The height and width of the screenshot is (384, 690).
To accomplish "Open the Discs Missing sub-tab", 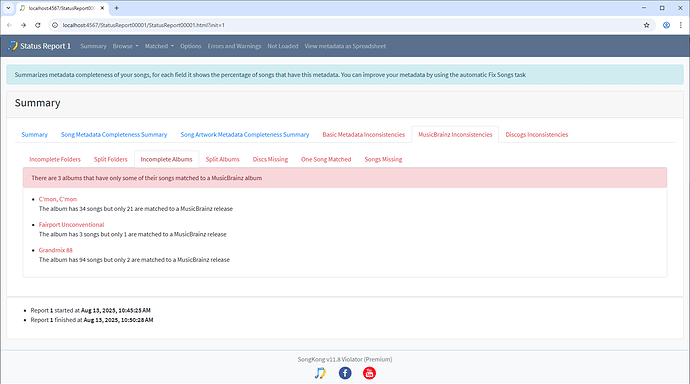I will (x=270, y=159).
